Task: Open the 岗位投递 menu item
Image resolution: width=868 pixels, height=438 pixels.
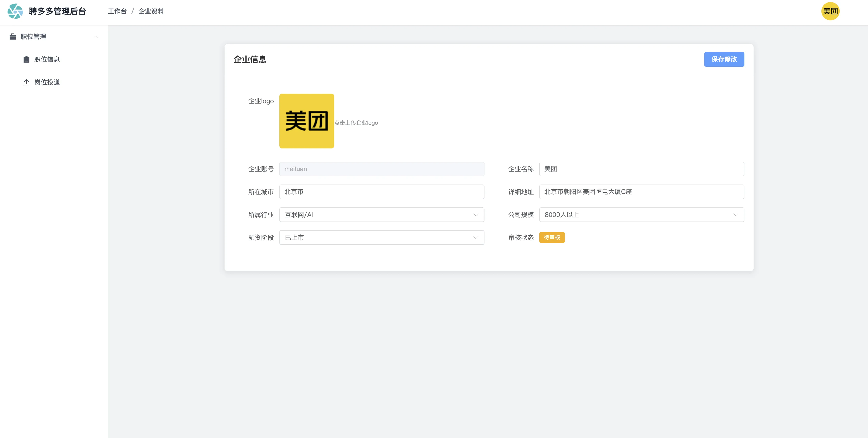Action: 47,82
